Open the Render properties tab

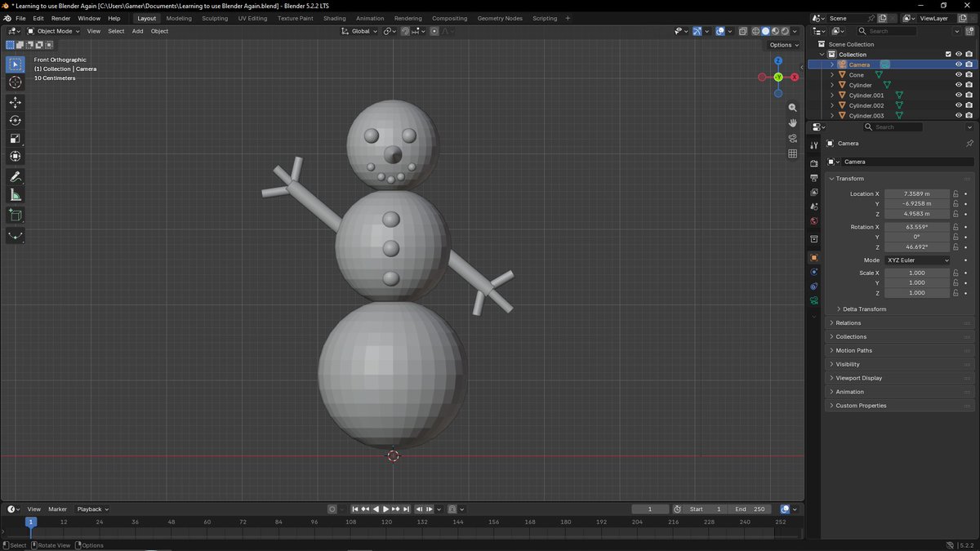(813, 163)
